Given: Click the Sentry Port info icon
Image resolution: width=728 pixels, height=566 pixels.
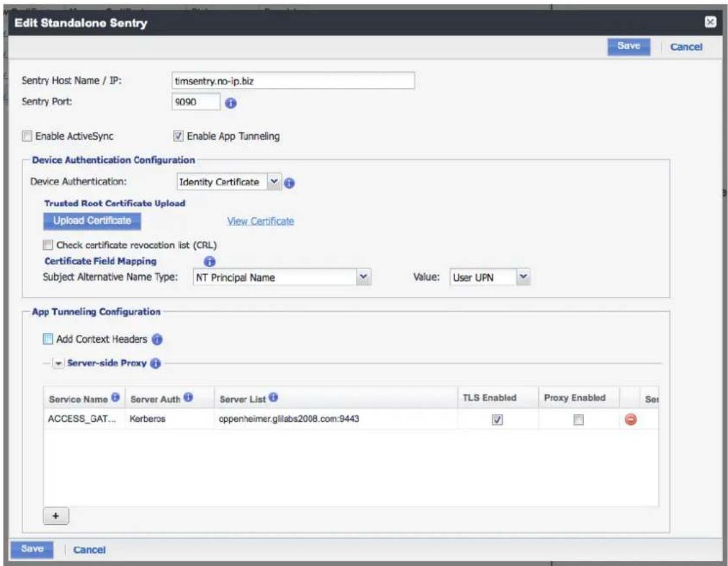Looking at the screenshot, I should (x=230, y=103).
